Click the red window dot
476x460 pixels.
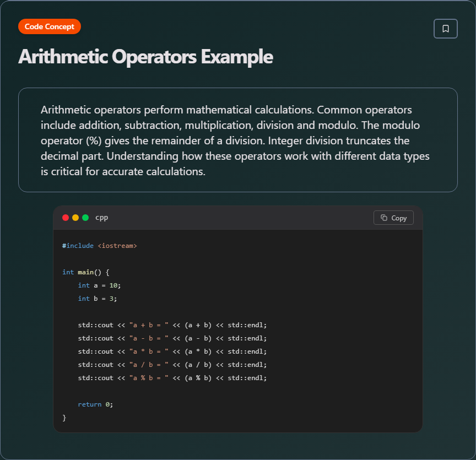(65, 218)
